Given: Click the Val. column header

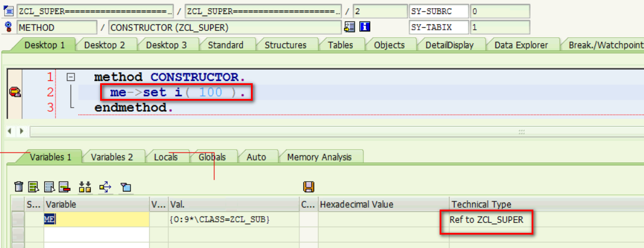Looking at the screenshot, I should pyautogui.click(x=233, y=204).
